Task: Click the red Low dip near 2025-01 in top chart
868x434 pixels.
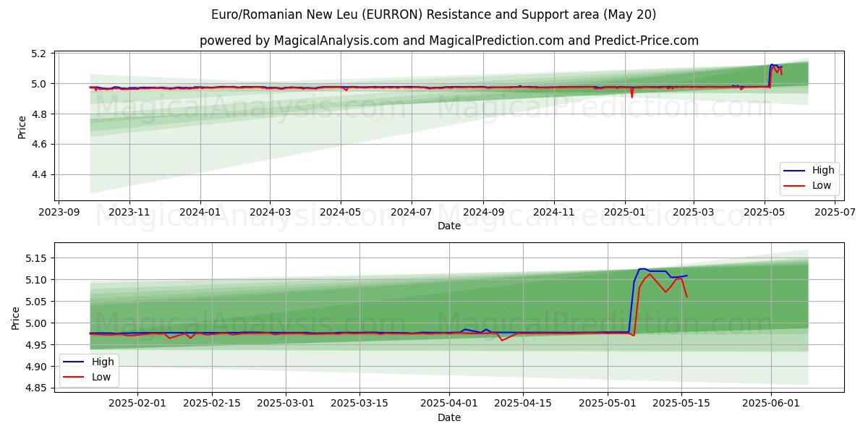Action: 631,97
